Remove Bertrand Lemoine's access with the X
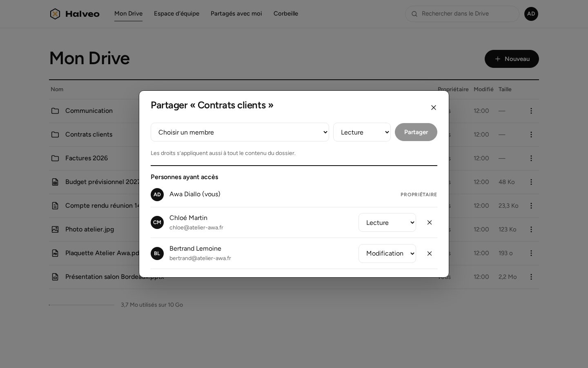 click(430, 254)
